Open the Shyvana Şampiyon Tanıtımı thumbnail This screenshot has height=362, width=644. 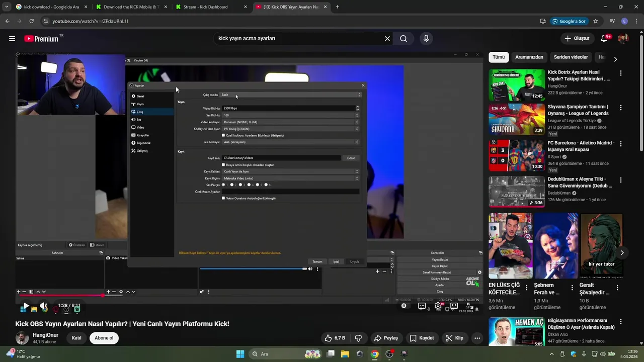pyautogui.click(x=517, y=119)
